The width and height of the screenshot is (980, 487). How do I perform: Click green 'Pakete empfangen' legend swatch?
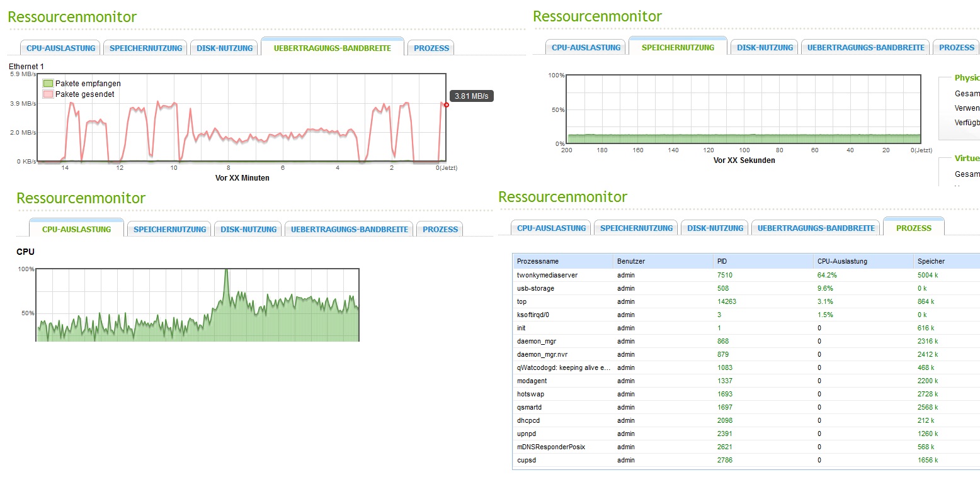48,83
